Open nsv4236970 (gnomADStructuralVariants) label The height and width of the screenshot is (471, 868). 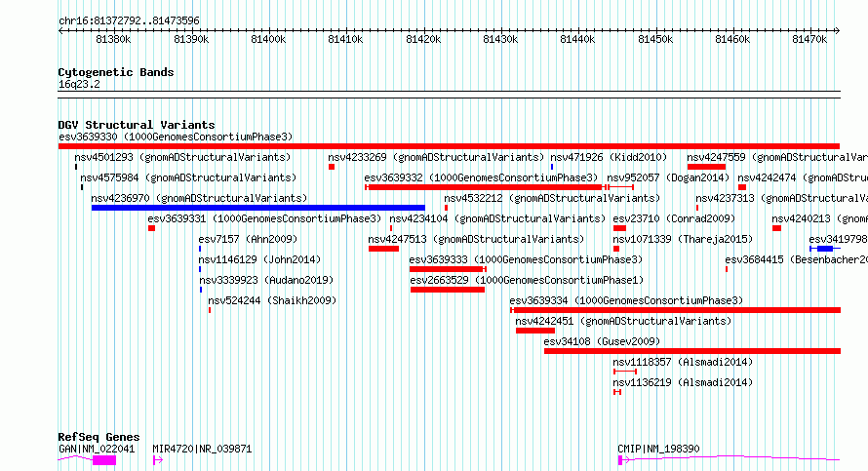(x=199, y=198)
